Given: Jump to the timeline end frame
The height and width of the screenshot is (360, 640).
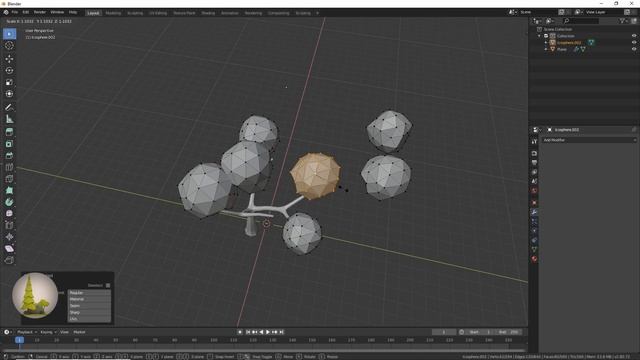Looking at the screenshot, I should (282, 332).
